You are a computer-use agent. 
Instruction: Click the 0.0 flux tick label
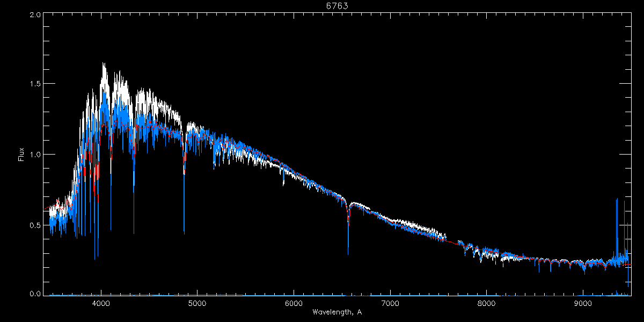tap(35, 294)
